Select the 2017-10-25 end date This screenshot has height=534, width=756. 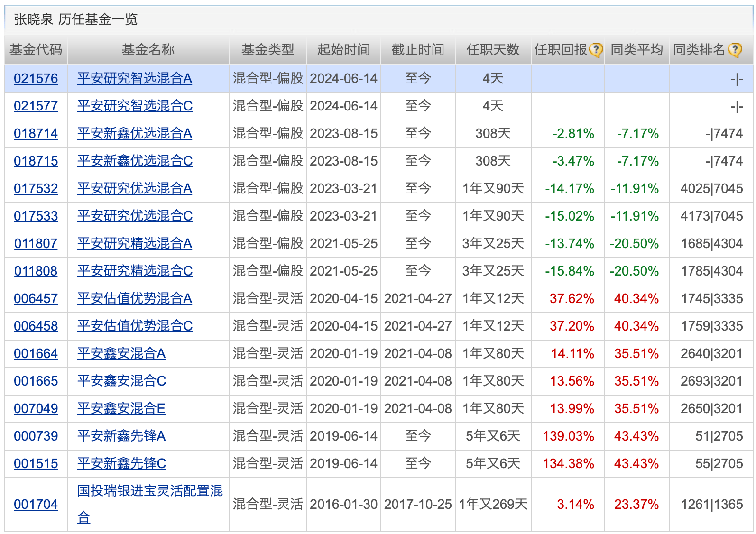(x=418, y=504)
